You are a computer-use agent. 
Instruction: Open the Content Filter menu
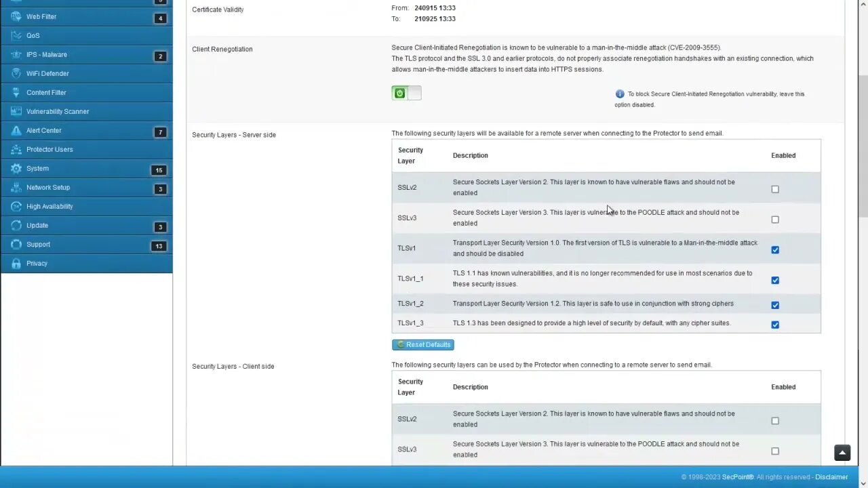coord(87,92)
